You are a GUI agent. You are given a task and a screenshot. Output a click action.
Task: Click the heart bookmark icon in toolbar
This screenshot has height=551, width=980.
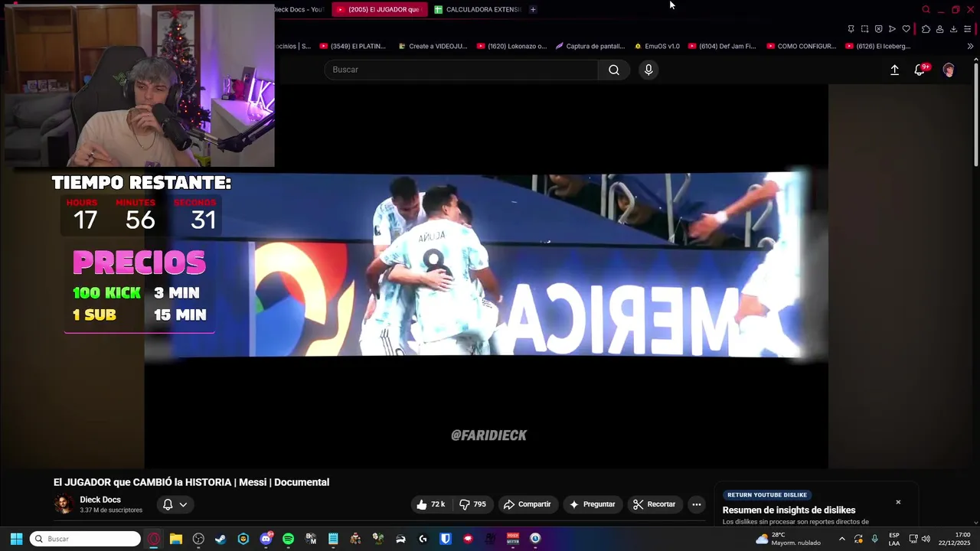(x=906, y=29)
